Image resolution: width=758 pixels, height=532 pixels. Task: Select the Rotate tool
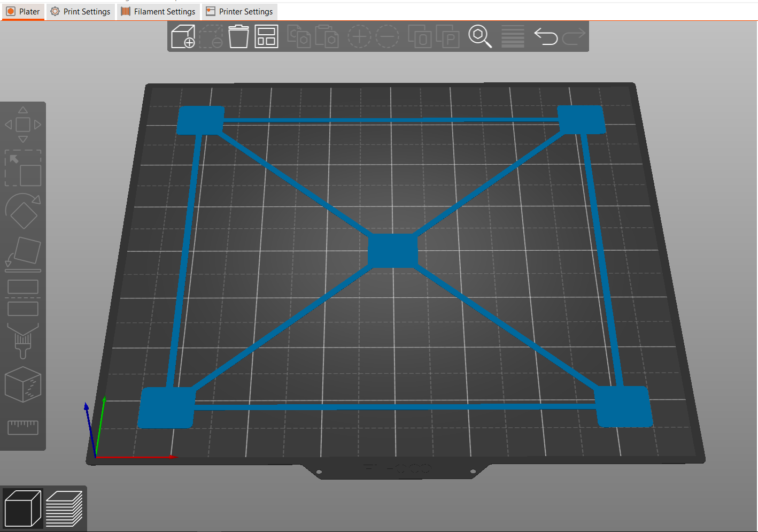point(23,211)
